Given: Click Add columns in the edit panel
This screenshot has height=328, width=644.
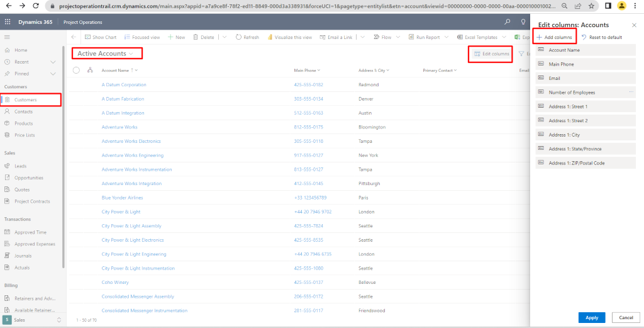Looking at the screenshot, I should coord(554,37).
